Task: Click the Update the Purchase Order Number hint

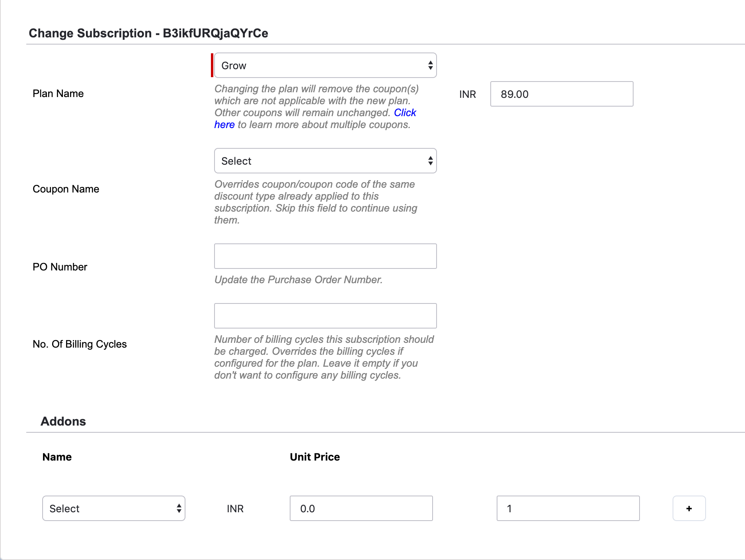Action: pos(298,280)
